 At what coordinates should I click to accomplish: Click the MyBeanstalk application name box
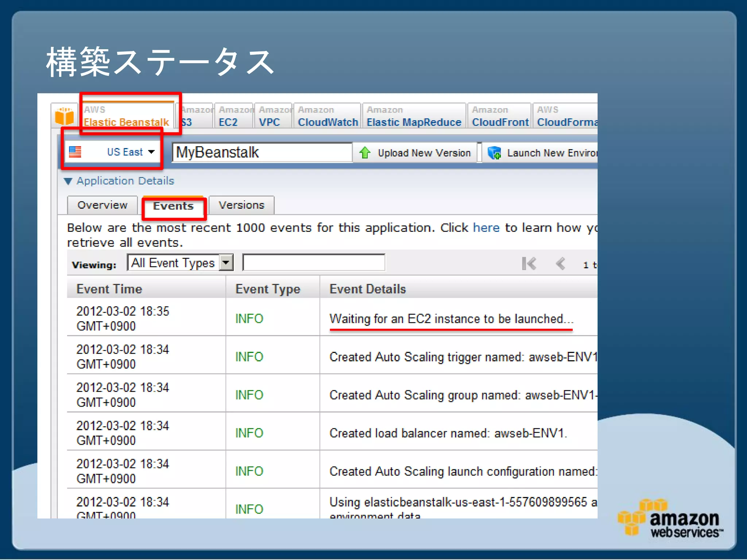[262, 152]
